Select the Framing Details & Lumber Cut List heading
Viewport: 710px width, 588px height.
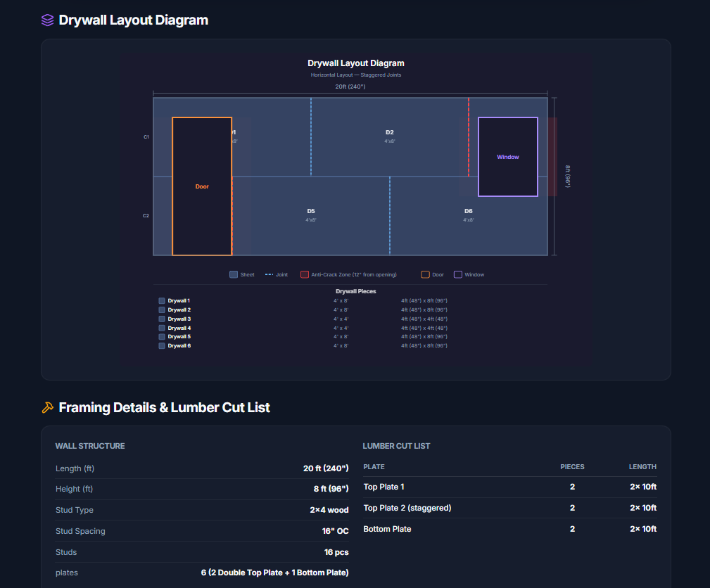click(165, 407)
